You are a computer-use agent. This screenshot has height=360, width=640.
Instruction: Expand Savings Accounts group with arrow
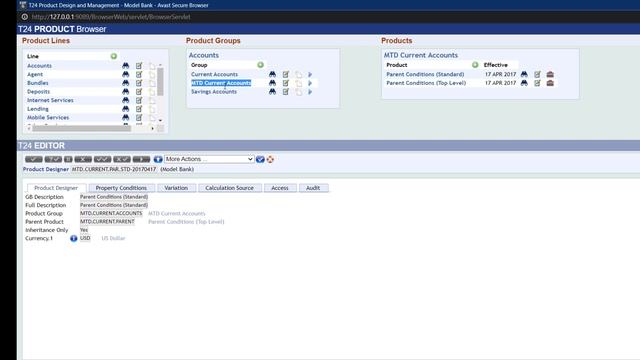pyautogui.click(x=310, y=92)
